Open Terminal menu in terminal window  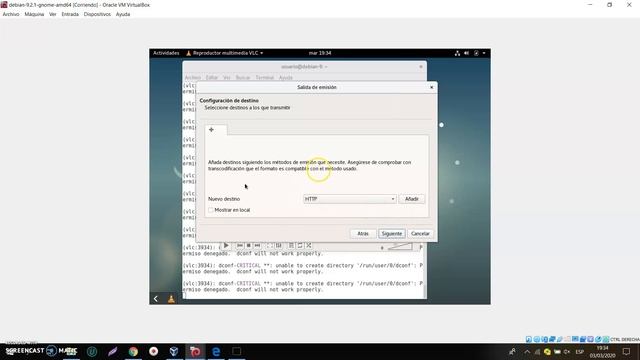264,78
